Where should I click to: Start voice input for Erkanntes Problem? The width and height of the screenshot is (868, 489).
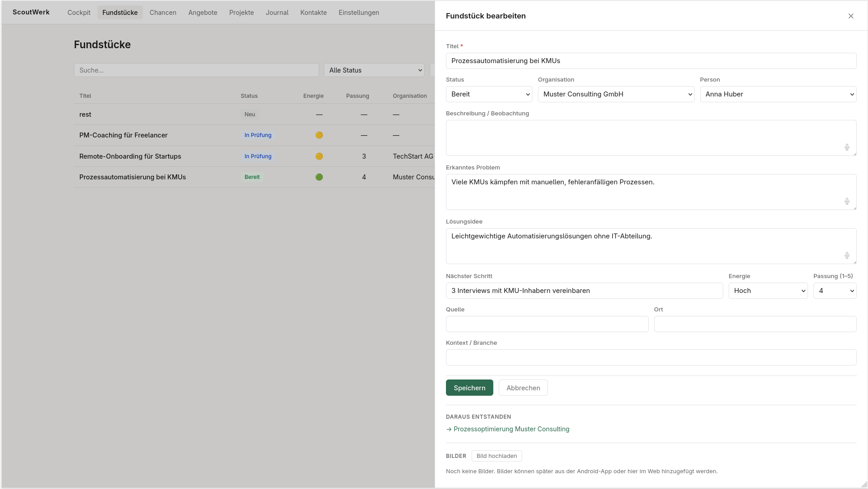click(x=847, y=201)
